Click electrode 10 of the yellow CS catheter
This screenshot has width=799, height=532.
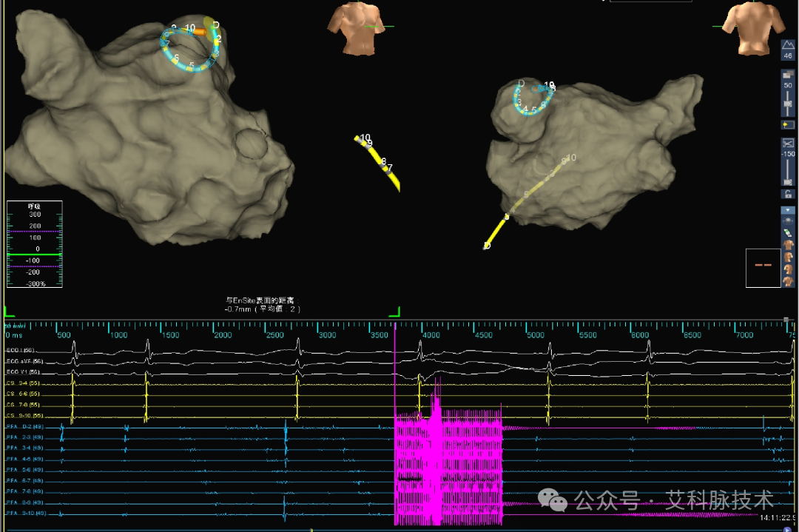[x=365, y=138]
